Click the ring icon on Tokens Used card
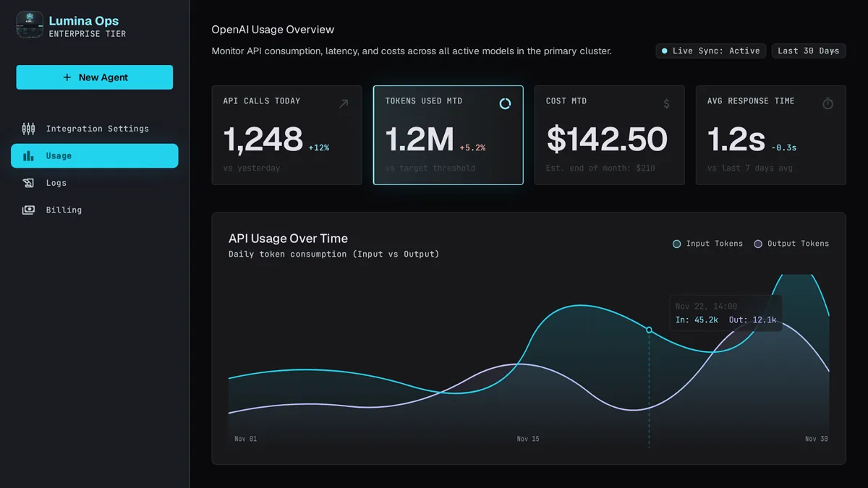 tap(505, 104)
